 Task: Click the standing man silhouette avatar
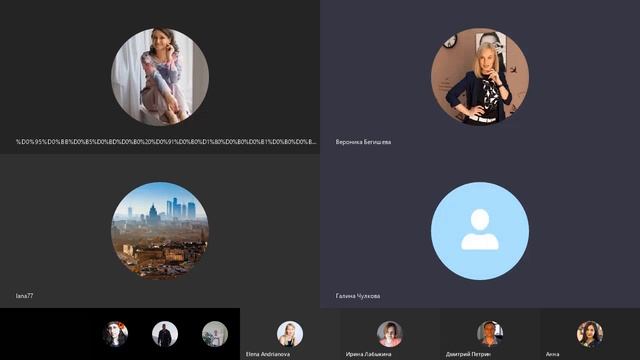(165, 333)
